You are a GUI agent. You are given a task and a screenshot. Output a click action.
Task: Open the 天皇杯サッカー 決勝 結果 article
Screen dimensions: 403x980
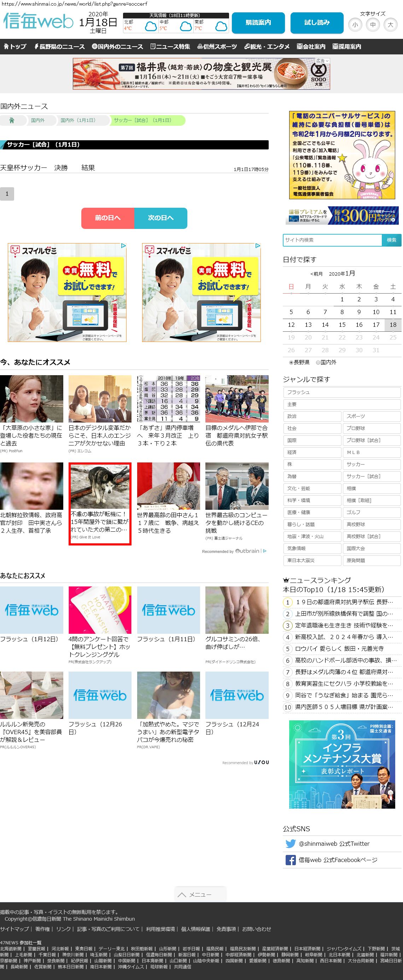48,168
